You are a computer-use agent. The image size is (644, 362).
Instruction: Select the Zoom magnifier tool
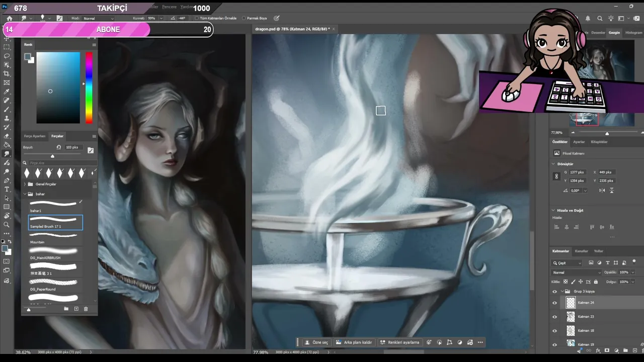point(7,225)
